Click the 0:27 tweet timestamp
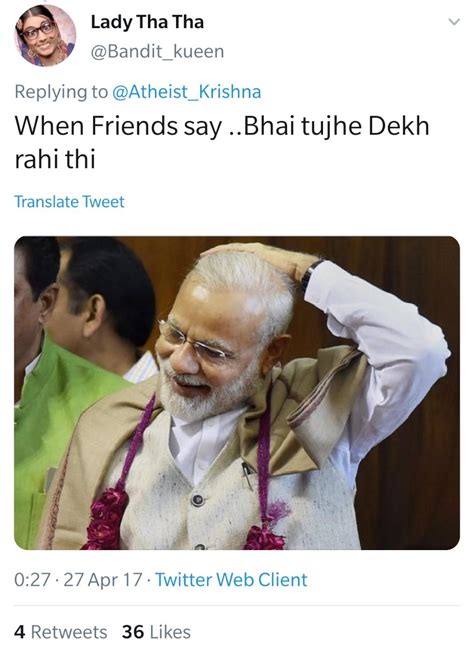Viewport: 474px width, 655px height. coord(32,580)
